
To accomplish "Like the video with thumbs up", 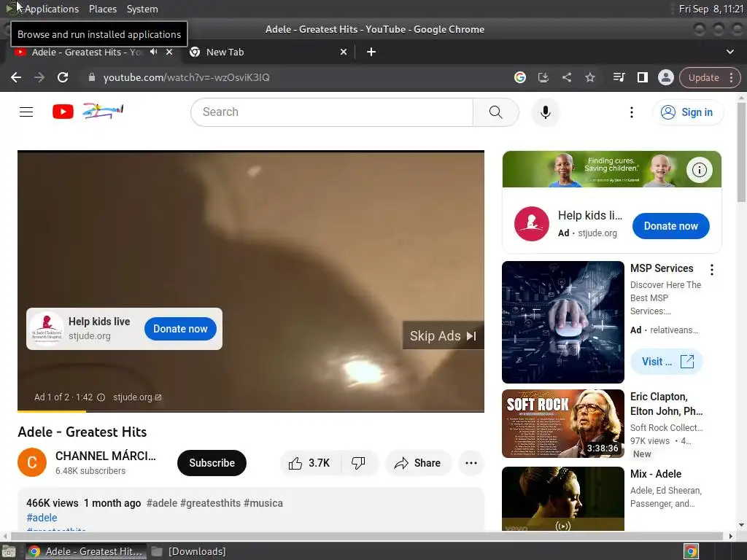I will click(309, 463).
